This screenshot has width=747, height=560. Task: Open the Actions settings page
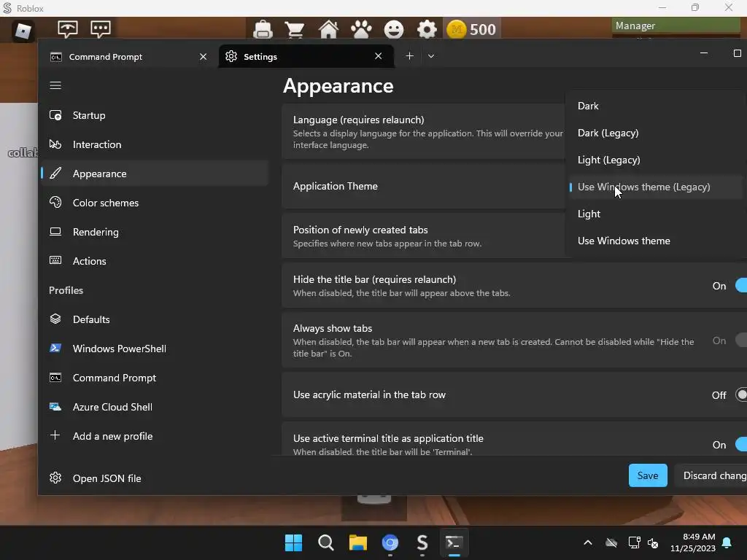click(x=155, y=261)
